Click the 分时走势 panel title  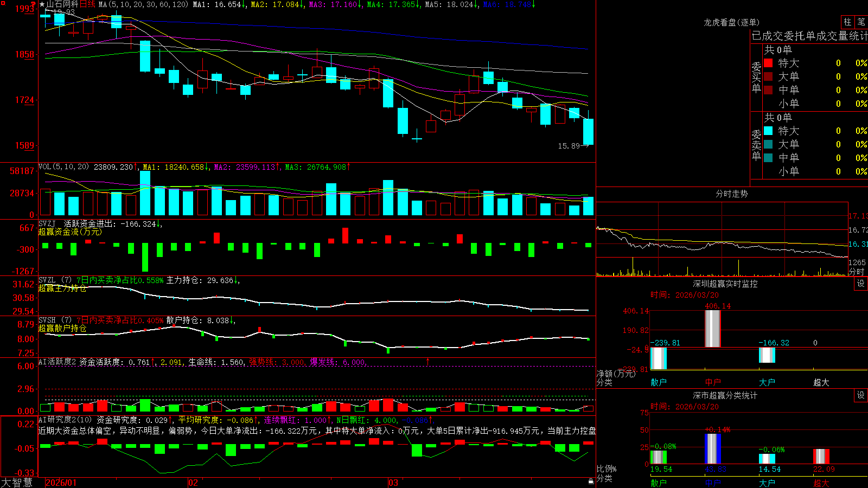pos(732,194)
